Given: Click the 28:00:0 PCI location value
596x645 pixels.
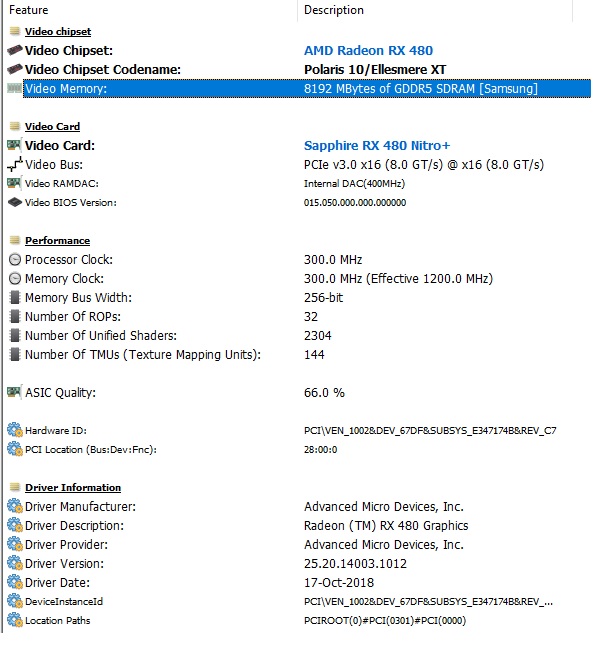Looking at the screenshot, I should pyautogui.click(x=320, y=449).
